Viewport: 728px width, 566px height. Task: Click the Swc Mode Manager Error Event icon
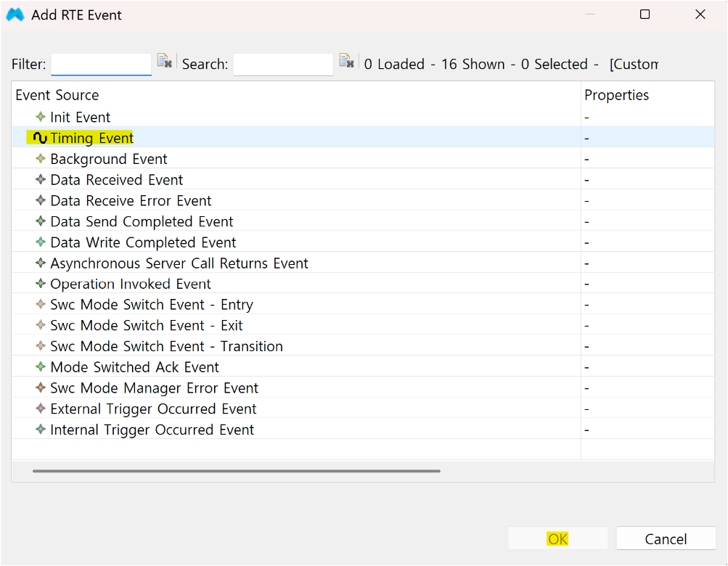[x=41, y=387]
